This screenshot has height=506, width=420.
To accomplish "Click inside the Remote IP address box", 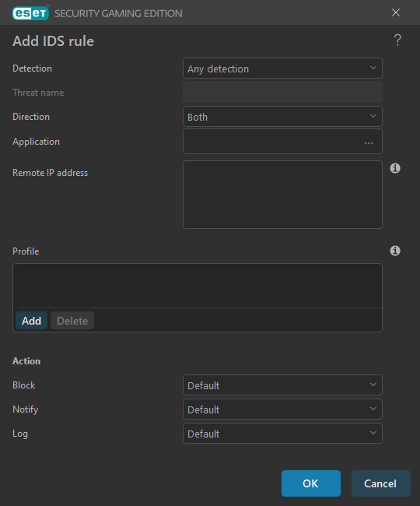I will pyautogui.click(x=282, y=195).
